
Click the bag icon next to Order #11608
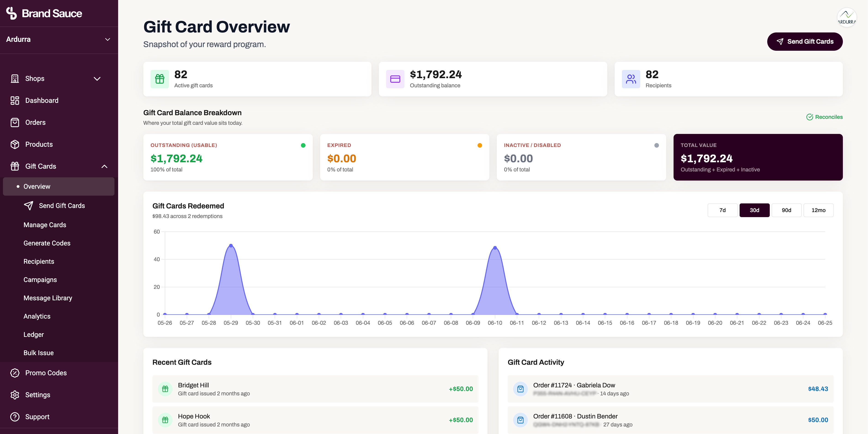coord(520,420)
